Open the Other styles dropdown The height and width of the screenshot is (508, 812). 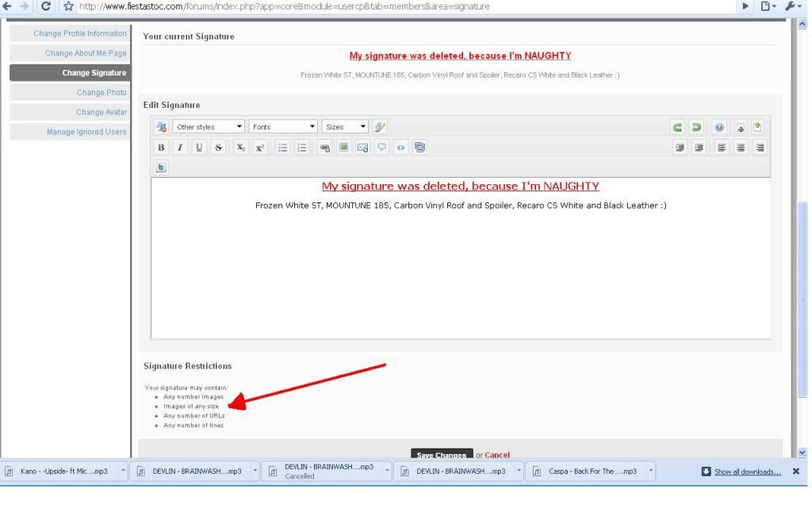209,127
